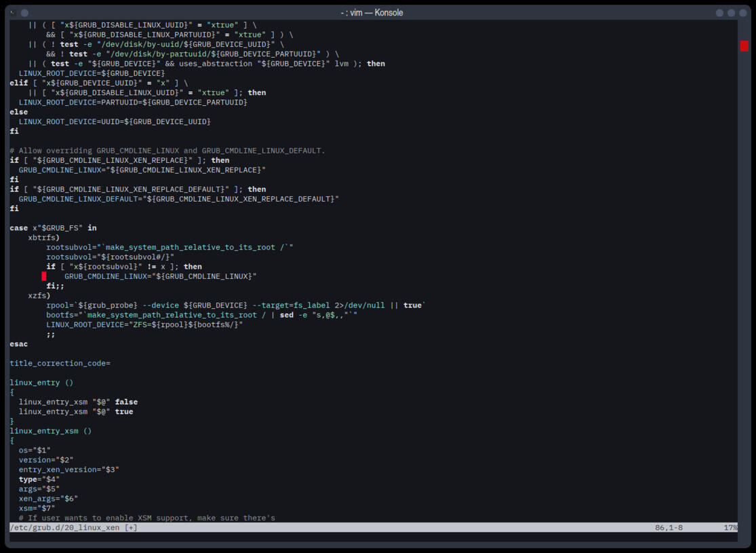Click the 'xsm="$7"' assignment

click(37, 508)
